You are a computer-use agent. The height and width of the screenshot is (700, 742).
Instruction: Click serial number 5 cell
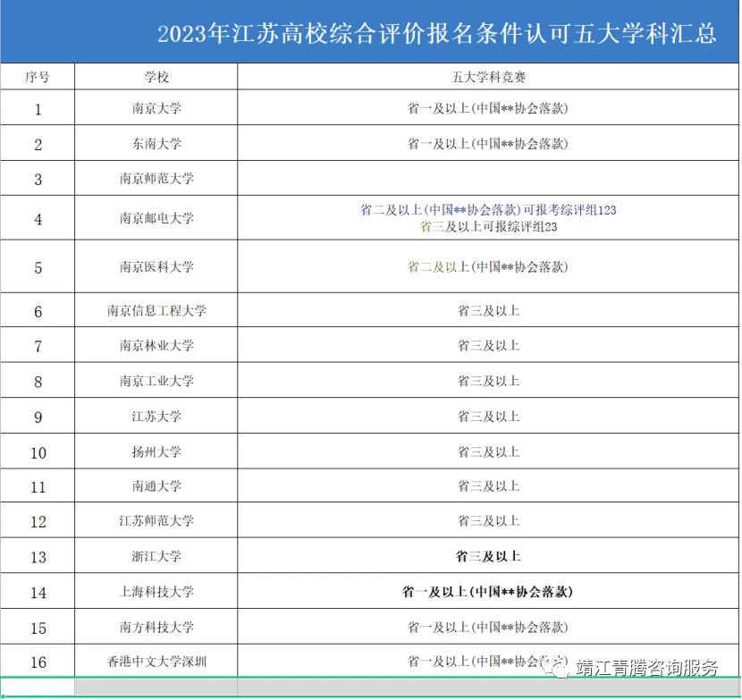point(38,267)
